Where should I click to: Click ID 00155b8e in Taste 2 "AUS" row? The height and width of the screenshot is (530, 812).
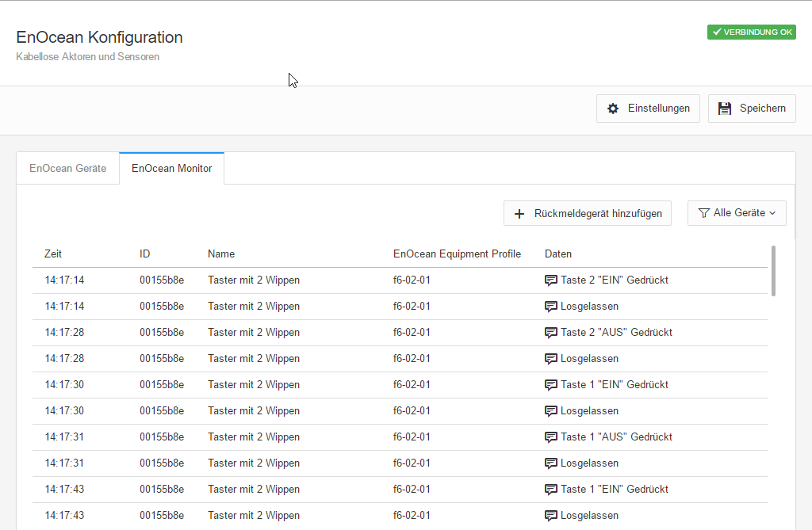point(162,332)
